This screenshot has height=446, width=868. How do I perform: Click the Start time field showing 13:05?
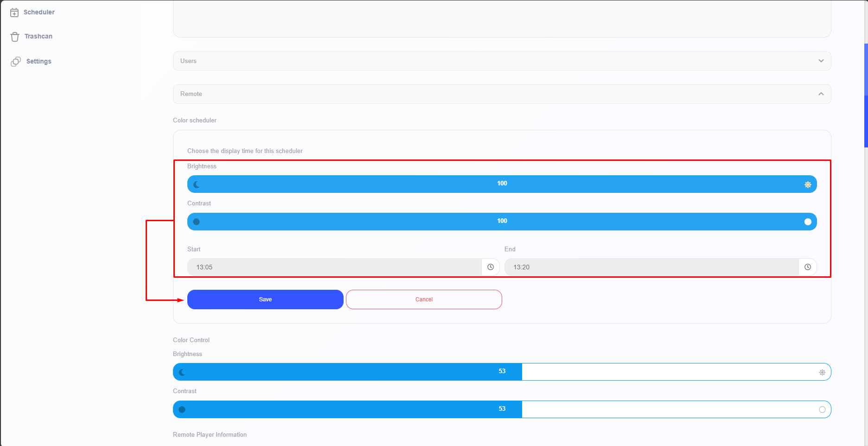pos(334,267)
